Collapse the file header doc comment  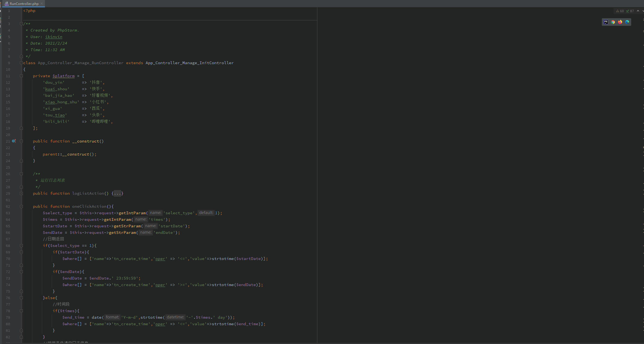pyautogui.click(x=21, y=24)
